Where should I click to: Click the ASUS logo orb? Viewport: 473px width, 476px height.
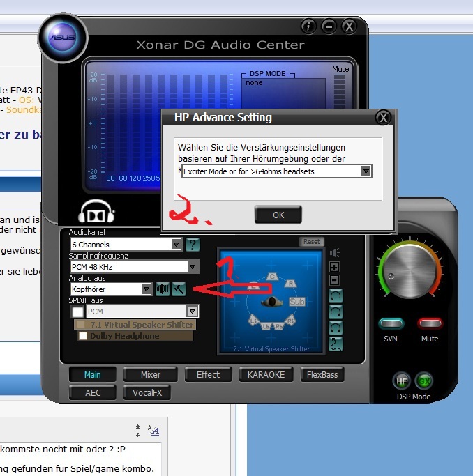[63, 38]
